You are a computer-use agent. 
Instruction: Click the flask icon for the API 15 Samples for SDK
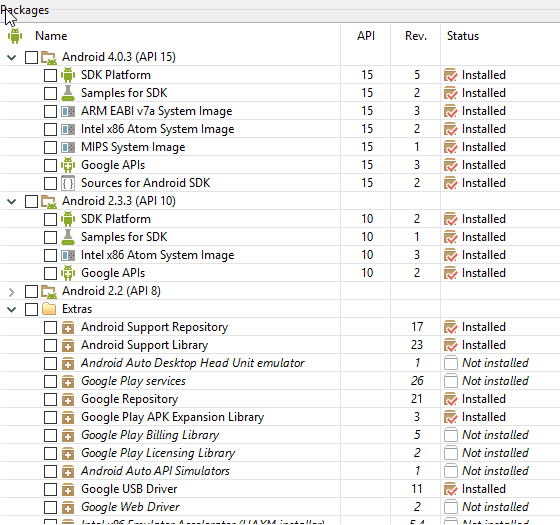[x=68, y=93]
